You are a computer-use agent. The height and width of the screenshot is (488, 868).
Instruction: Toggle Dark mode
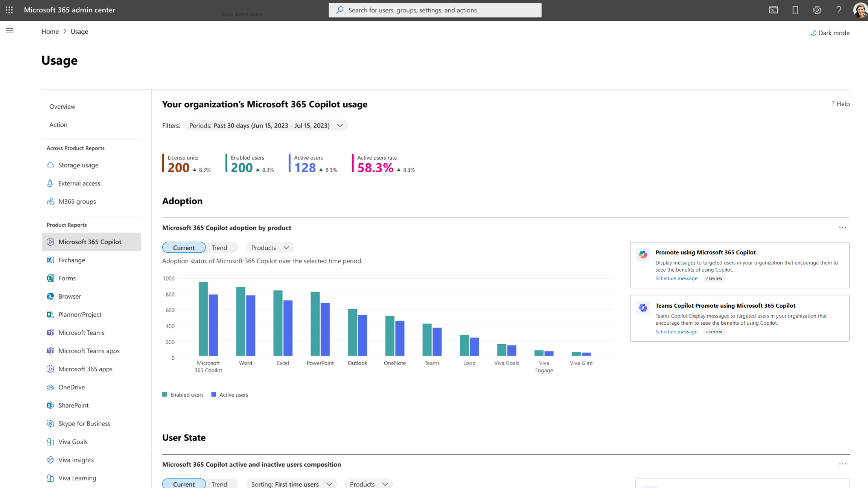(830, 33)
